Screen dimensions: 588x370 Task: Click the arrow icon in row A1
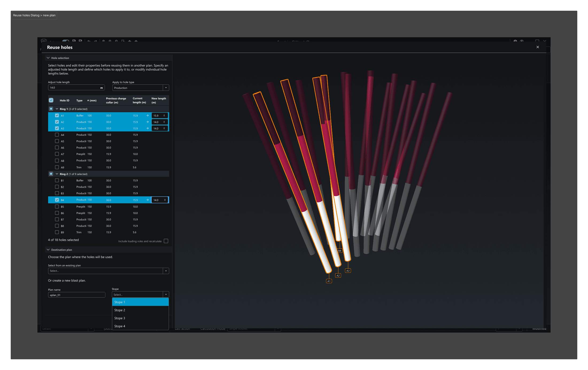(x=148, y=115)
